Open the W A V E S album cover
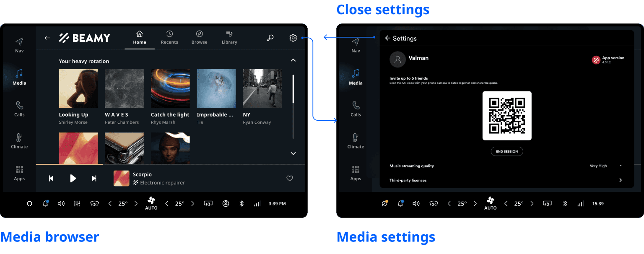 click(124, 88)
